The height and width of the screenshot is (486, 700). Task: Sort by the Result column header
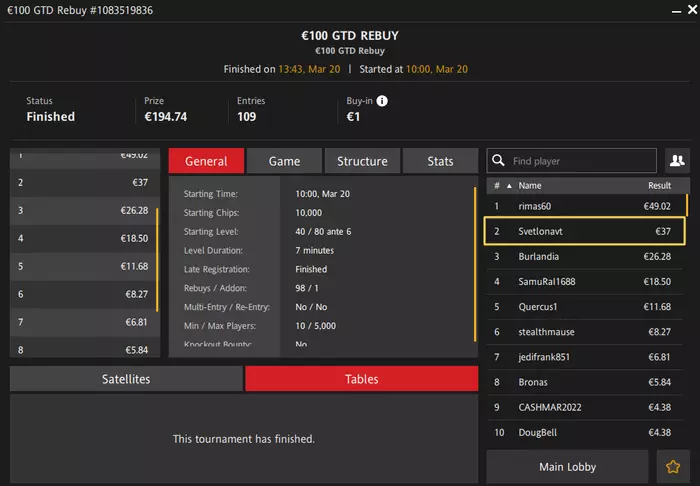(x=659, y=186)
